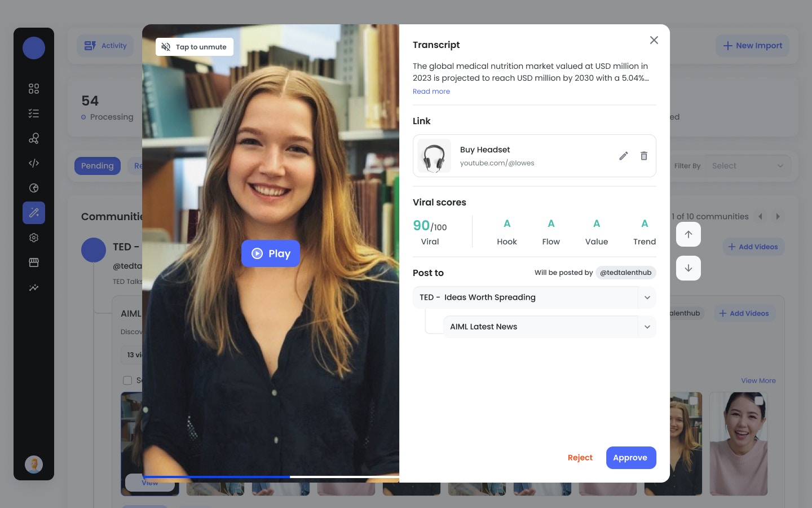812x508 pixels.
Task: Click the round logo at sidebar top
Action: (34, 48)
